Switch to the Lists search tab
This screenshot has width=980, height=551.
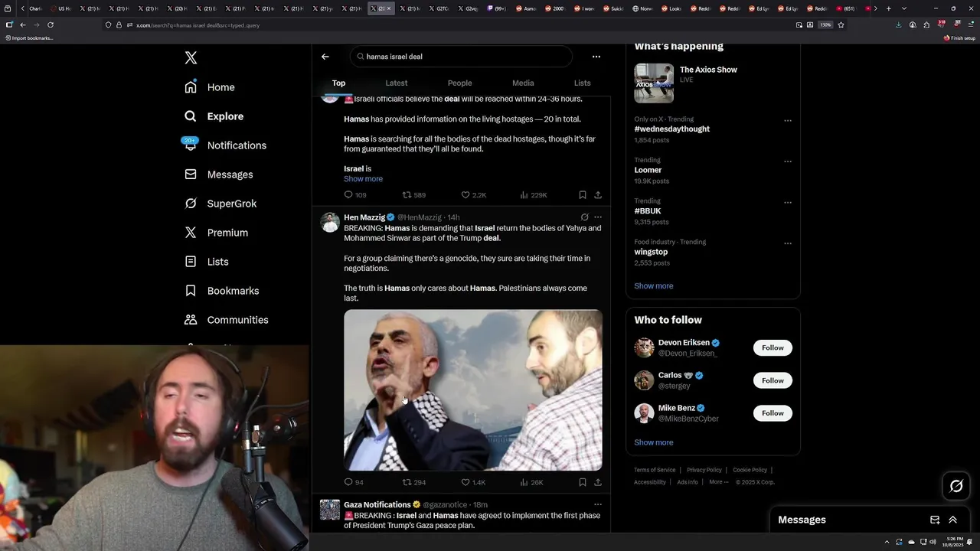click(x=583, y=83)
